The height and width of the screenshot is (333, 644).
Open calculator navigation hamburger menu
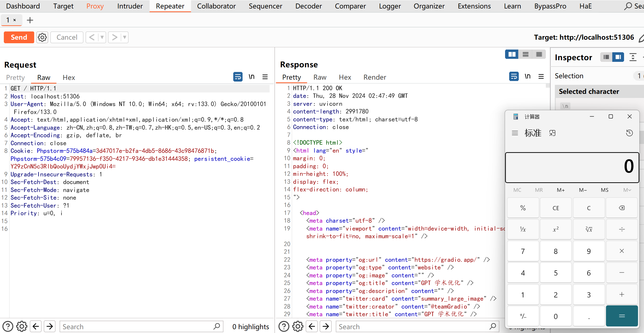(515, 133)
